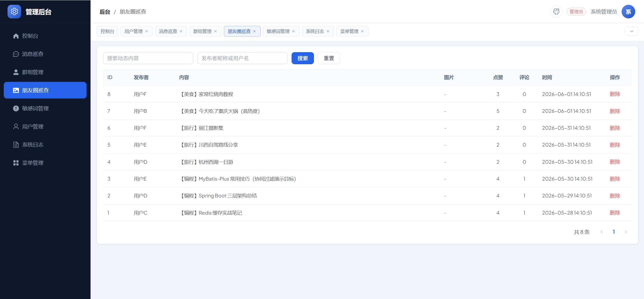644x299 pixels.
Task: Focus the 搜索动态内容 input field
Action: click(148, 58)
